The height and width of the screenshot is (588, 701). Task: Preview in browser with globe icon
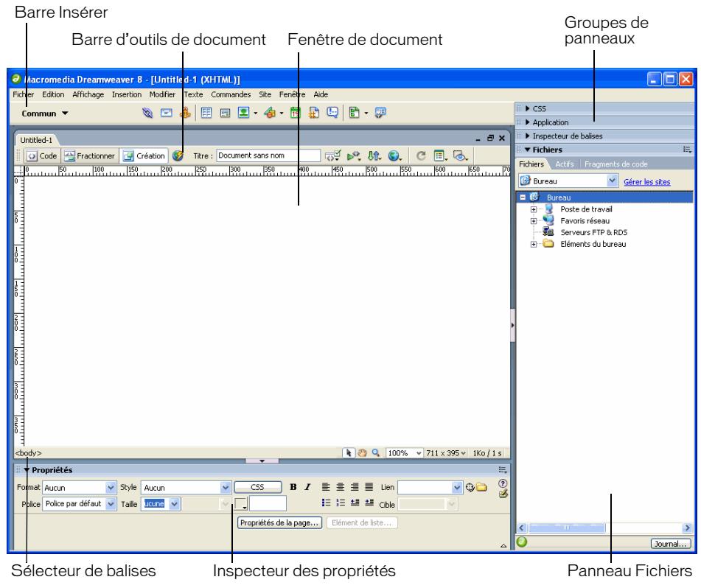(394, 155)
